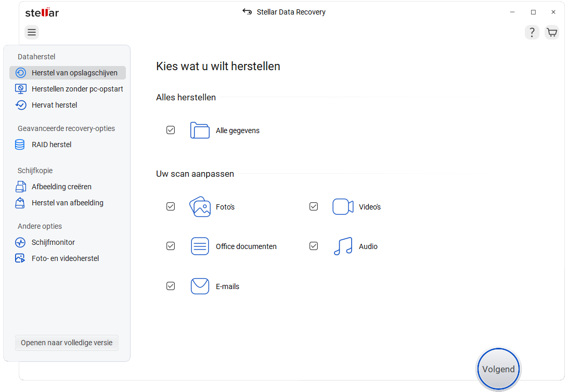Screen dimensions: 568x392
Task: Click the stellar logo
Action: coord(42,12)
